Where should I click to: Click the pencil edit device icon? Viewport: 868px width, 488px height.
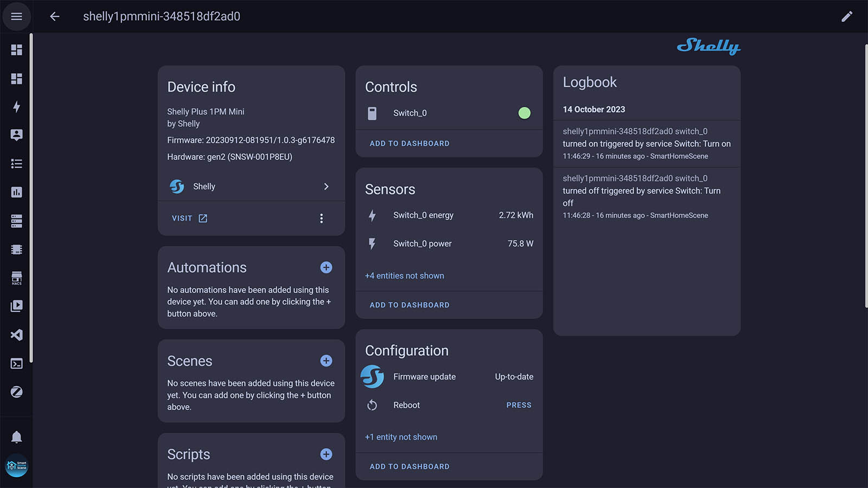tap(846, 16)
